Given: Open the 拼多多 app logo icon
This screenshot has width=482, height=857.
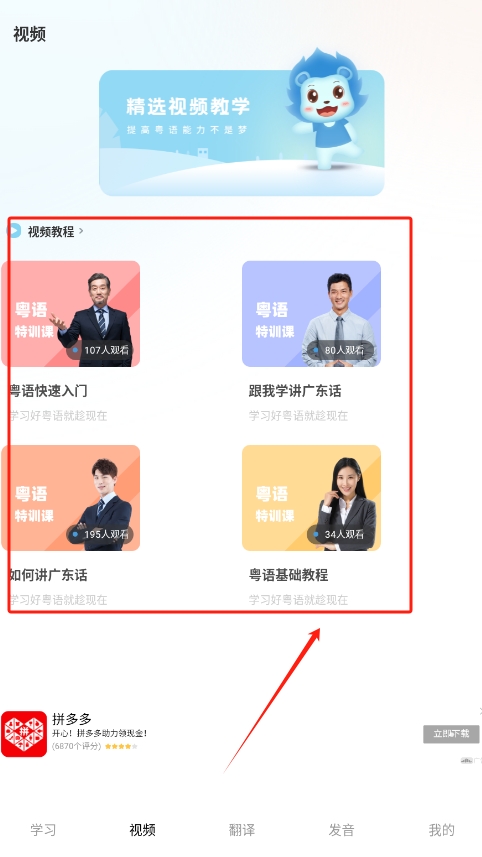Looking at the screenshot, I should point(24,733).
